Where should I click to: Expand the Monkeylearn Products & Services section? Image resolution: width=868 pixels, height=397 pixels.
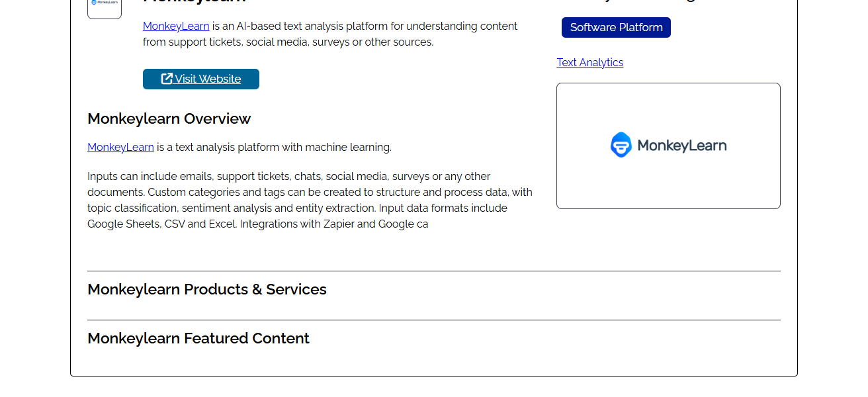coord(206,289)
